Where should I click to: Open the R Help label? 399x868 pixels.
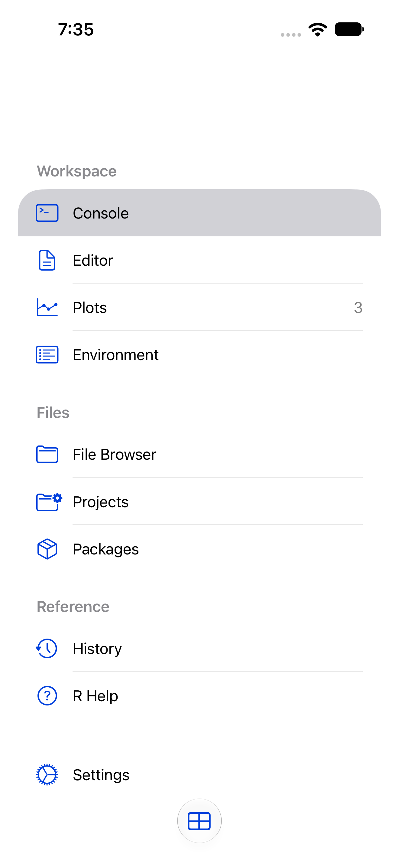point(96,696)
